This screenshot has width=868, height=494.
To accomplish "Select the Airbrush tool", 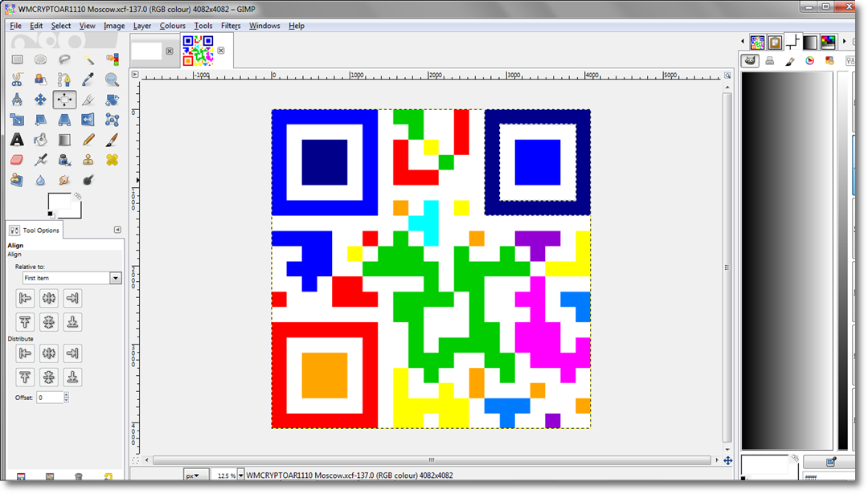I will (40, 160).
